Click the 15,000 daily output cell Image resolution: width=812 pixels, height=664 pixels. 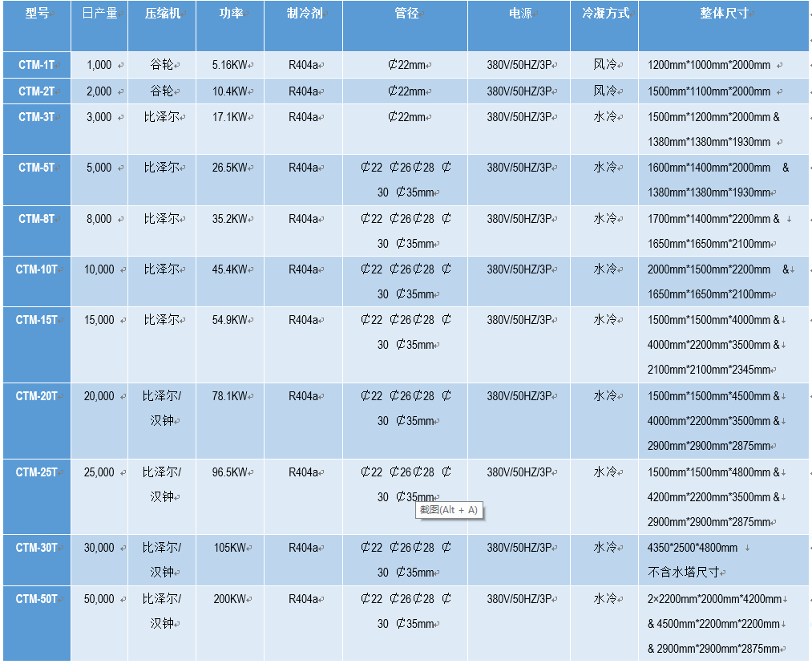(99, 320)
